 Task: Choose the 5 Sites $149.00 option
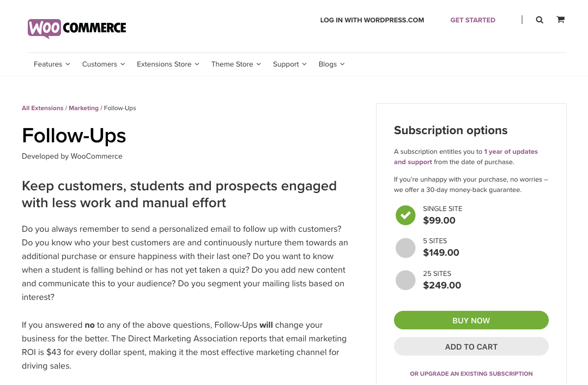tap(405, 248)
